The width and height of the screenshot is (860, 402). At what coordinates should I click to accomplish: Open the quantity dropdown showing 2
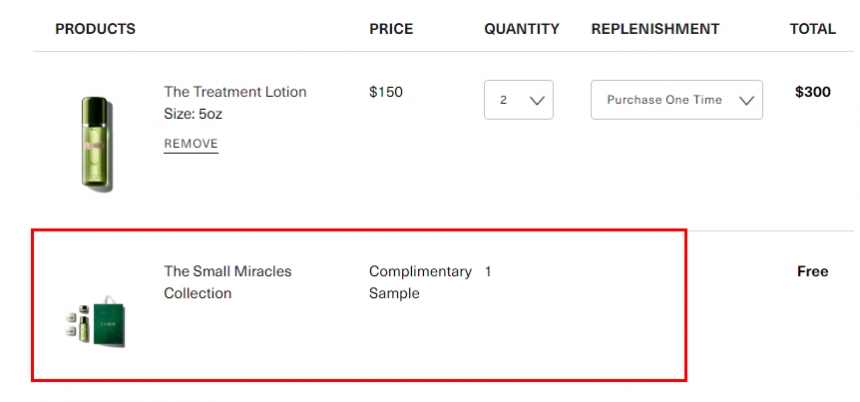click(518, 100)
